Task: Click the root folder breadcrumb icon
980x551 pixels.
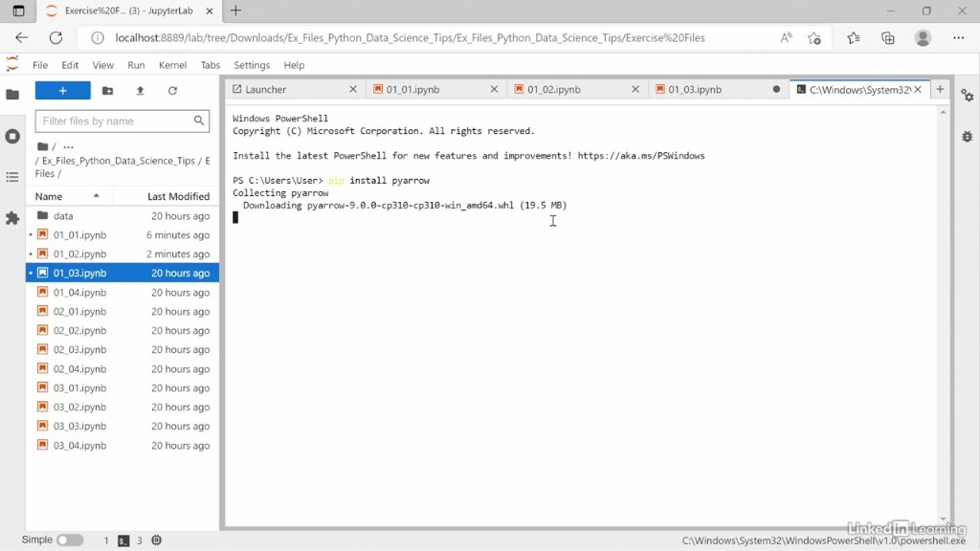Action: [x=42, y=146]
